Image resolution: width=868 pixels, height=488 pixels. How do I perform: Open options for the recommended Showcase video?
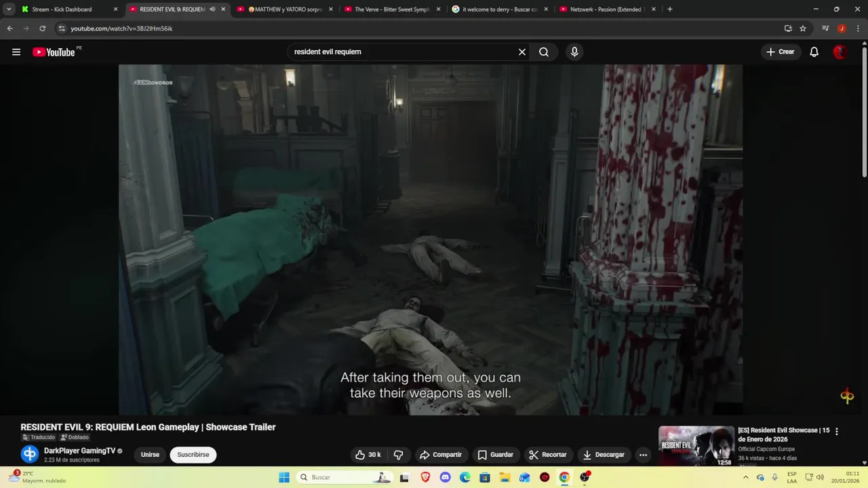pos(837,431)
